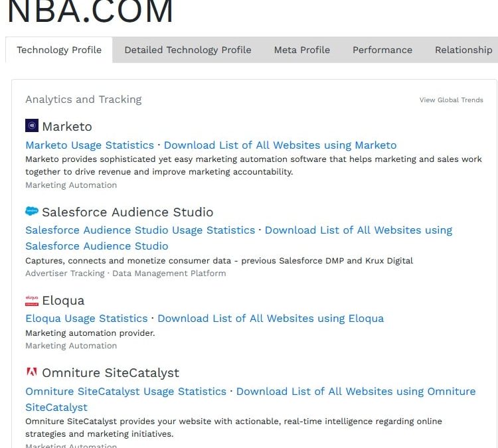The width and height of the screenshot is (498, 448).
Task: Switch to the Relationship tab
Action: point(463,50)
